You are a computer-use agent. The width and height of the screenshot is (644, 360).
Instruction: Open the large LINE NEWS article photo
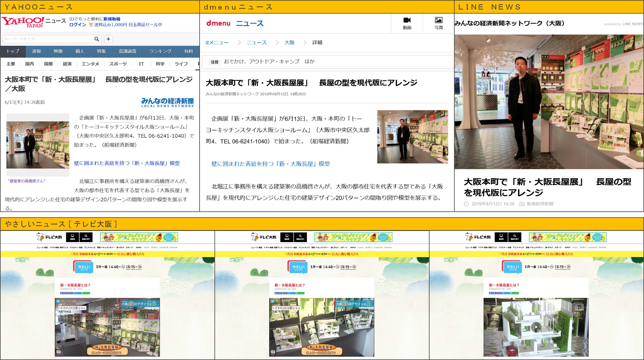tap(549, 102)
